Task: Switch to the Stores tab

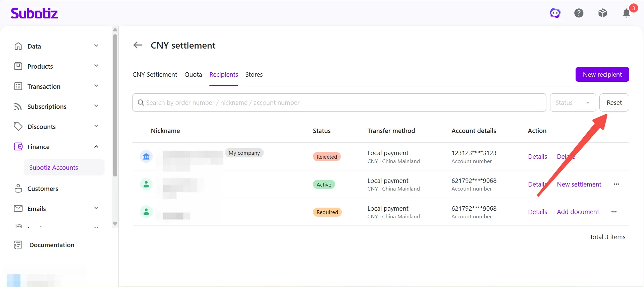Action: pyautogui.click(x=254, y=74)
